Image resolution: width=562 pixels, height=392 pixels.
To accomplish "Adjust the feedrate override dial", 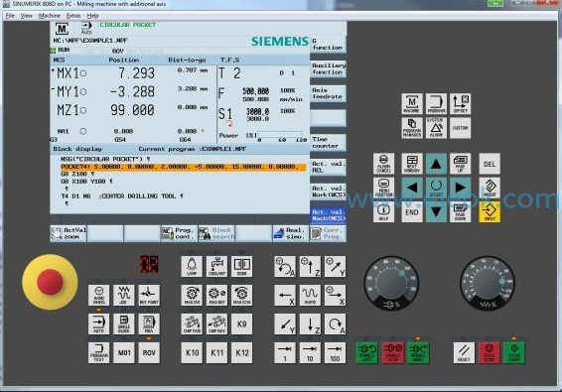I will (488, 283).
